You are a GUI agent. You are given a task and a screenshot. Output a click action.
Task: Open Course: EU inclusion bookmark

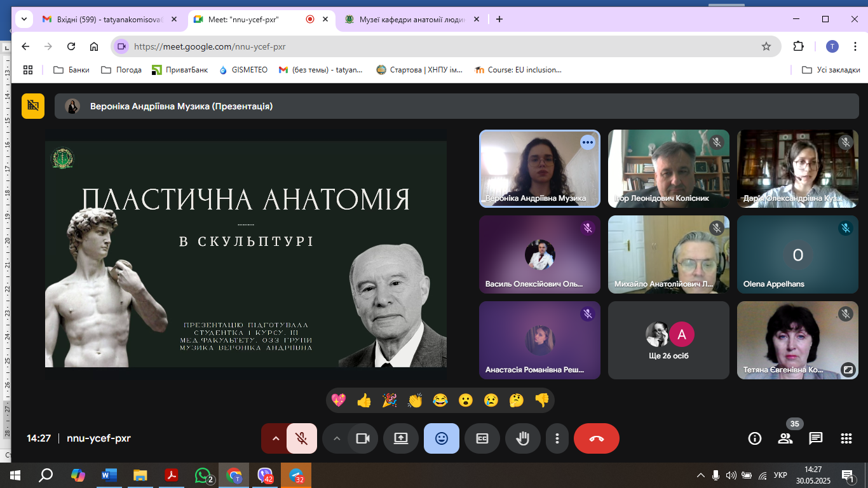tap(519, 70)
